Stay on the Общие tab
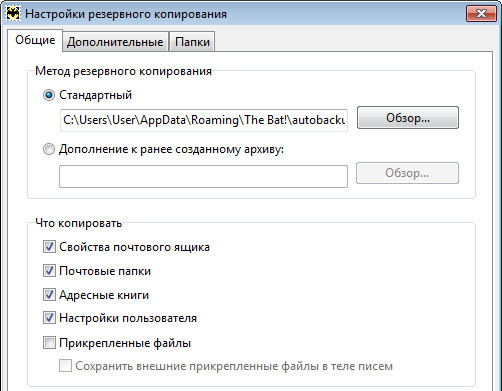Viewport: 502px width, 391px height. point(35,40)
